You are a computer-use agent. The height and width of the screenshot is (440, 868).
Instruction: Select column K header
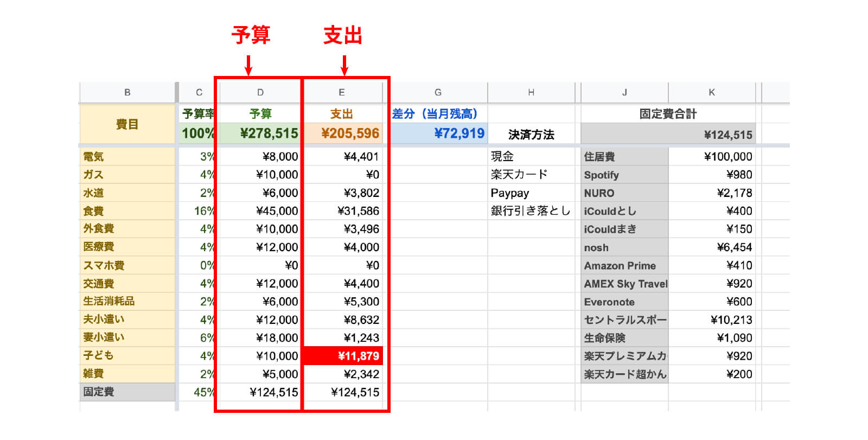[x=711, y=92]
